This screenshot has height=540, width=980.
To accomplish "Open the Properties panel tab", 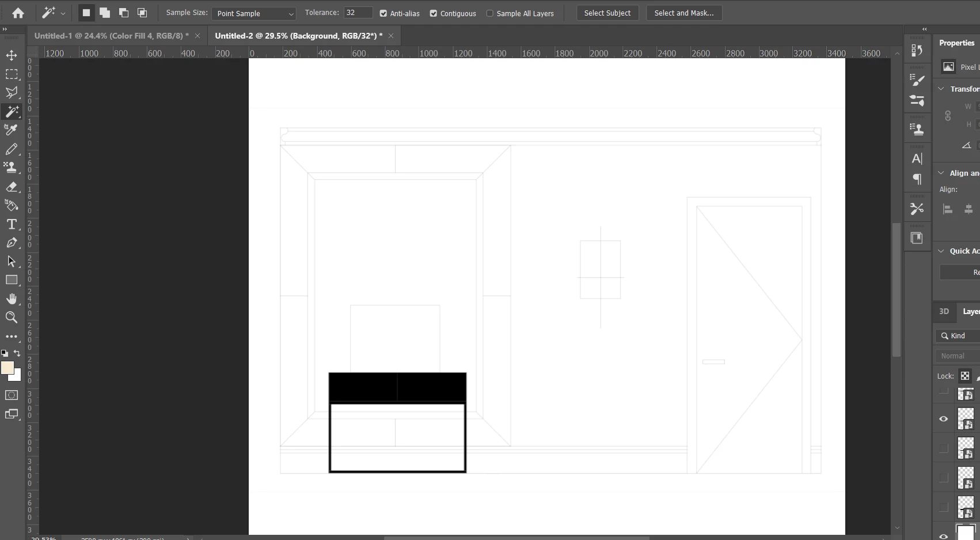I will [956, 43].
